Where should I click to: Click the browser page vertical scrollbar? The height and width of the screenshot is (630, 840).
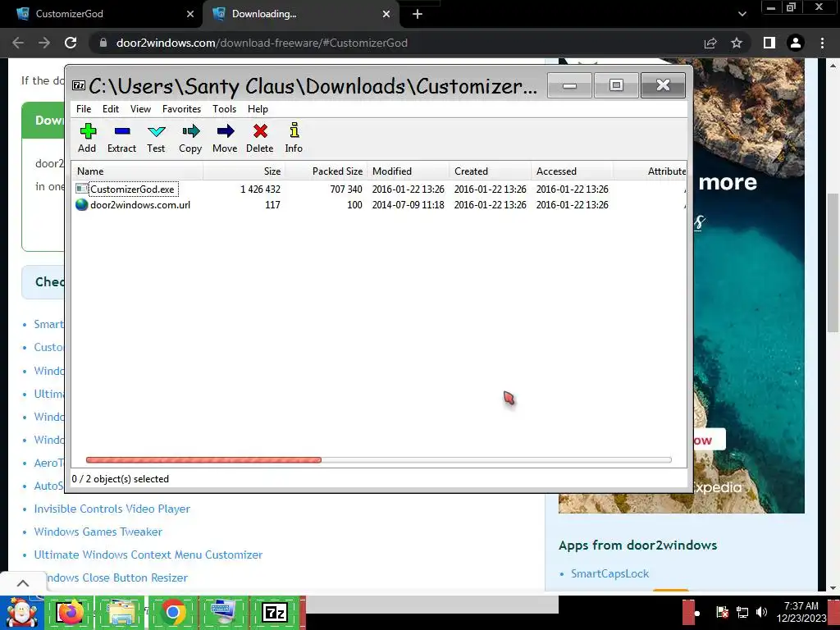click(833, 262)
